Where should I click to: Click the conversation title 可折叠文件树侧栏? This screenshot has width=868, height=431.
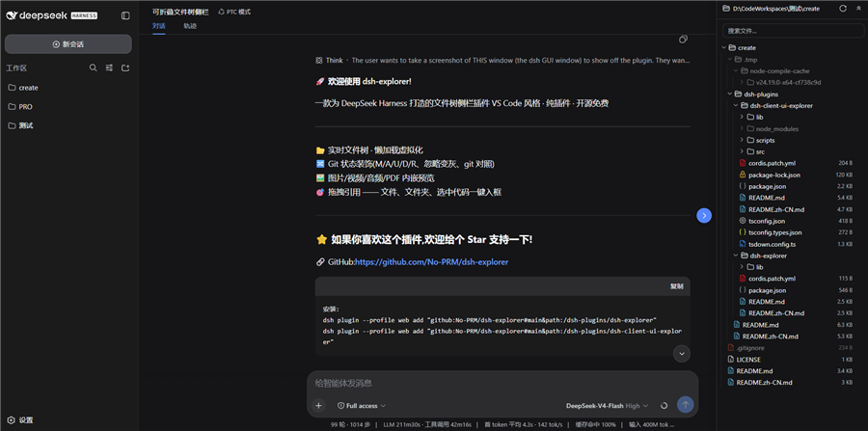[x=180, y=12]
